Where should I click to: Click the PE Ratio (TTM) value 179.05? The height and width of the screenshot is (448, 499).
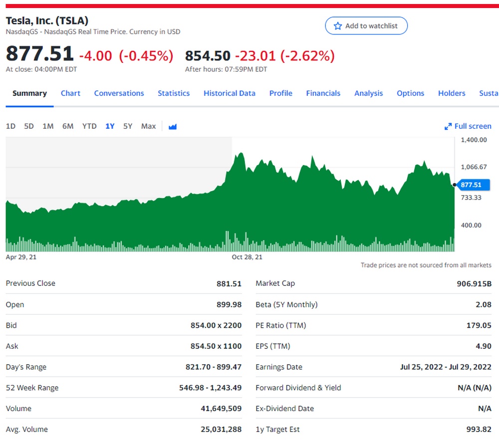(x=479, y=325)
